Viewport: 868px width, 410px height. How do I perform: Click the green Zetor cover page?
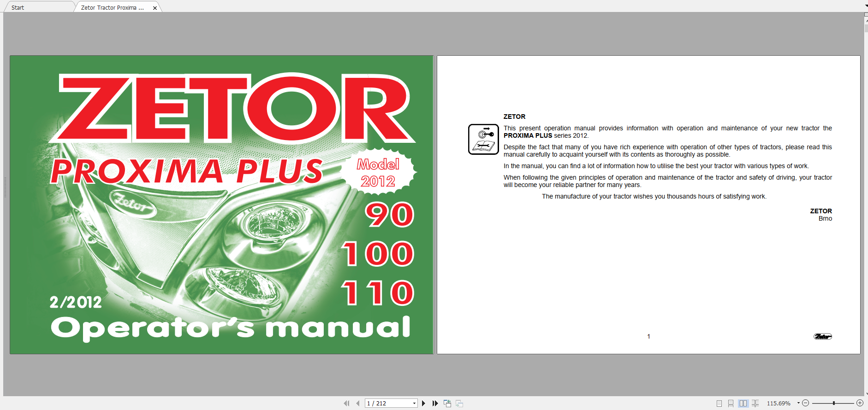click(221, 205)
